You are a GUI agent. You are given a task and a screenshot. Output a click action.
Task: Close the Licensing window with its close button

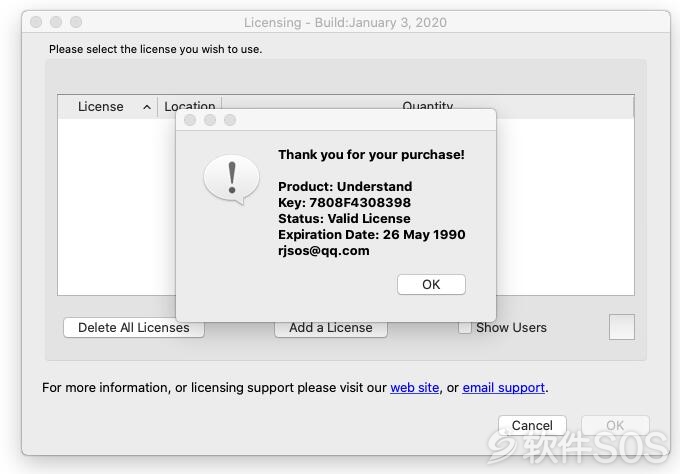pyautogui.click(x=36, y=22)
